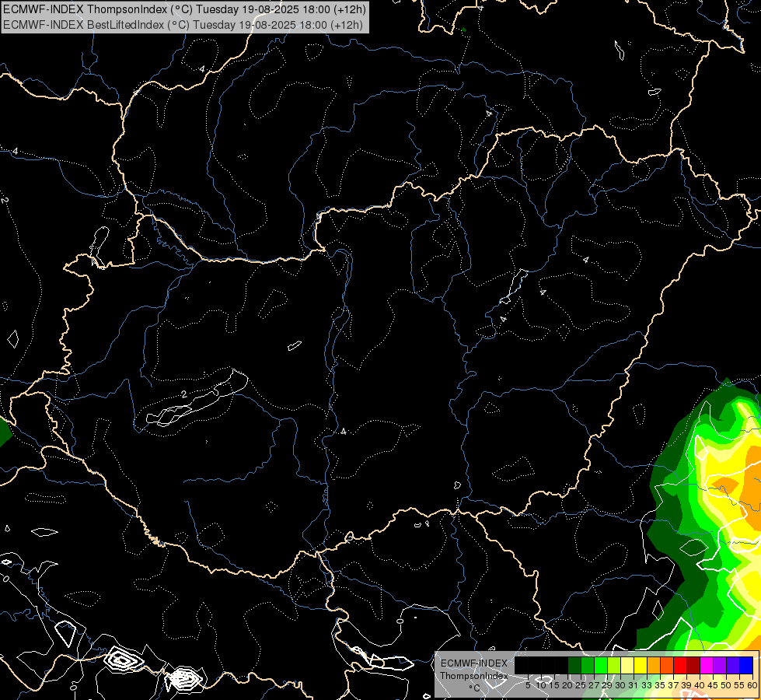This screenshot has height=700, width=761.
Task: Select the dark green legend swatch (20-25)
Action: click(x=574, y=665)
